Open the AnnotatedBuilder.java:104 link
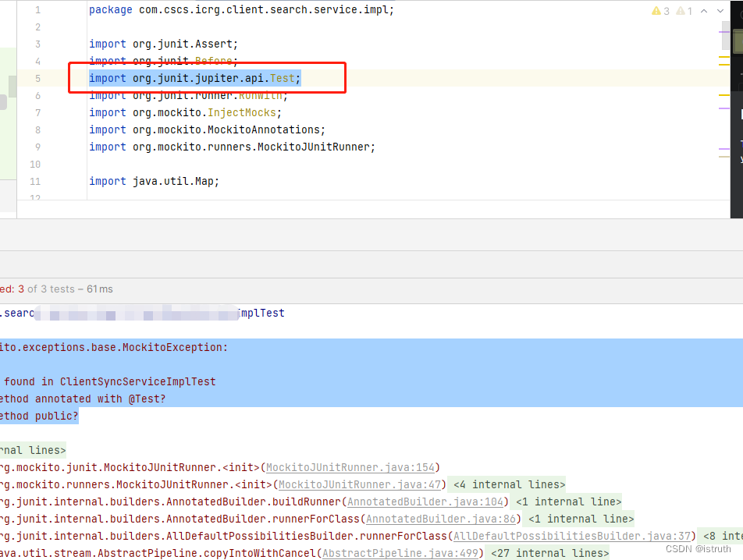 tap(425, 502)
